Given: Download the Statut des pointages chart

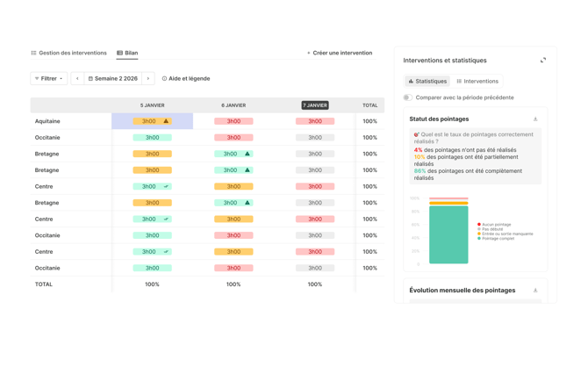Looking at the screenshot, I should click(535, 119).
